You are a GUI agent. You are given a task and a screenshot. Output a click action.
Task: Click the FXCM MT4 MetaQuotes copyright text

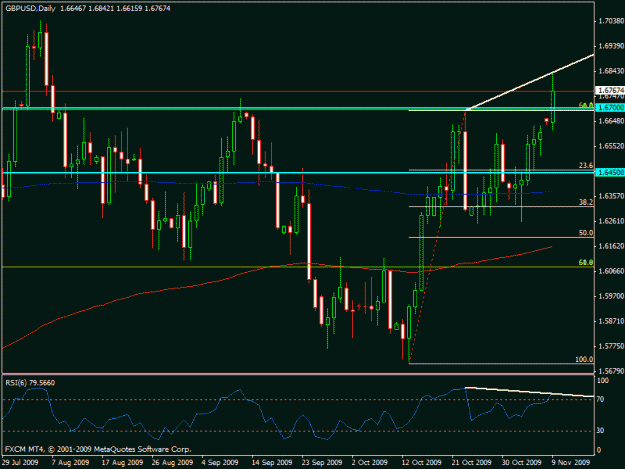click(x=98, y=449)
